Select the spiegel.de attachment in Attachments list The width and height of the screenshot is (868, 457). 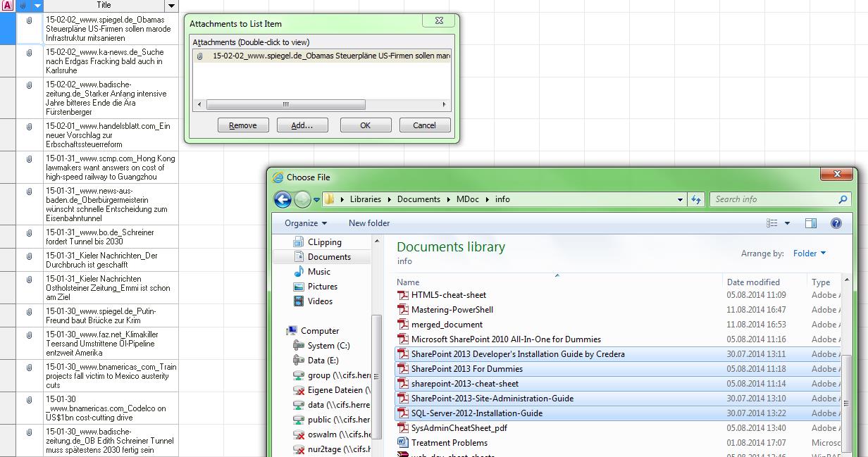[322, 56]
